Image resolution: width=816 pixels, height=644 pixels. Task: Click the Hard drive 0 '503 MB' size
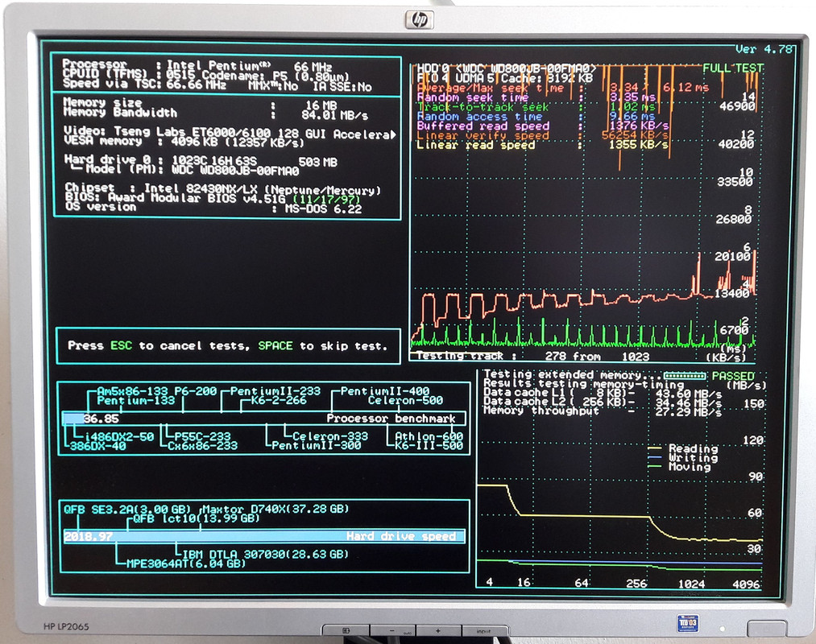point(318,163)
